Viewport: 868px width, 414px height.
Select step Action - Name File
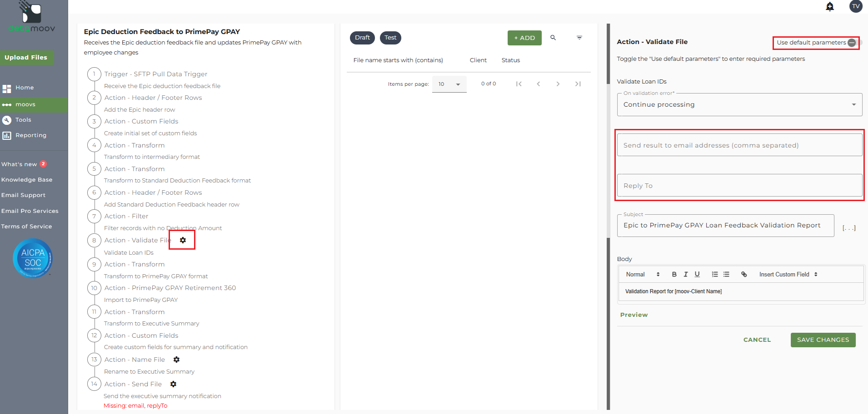[135, 360]
